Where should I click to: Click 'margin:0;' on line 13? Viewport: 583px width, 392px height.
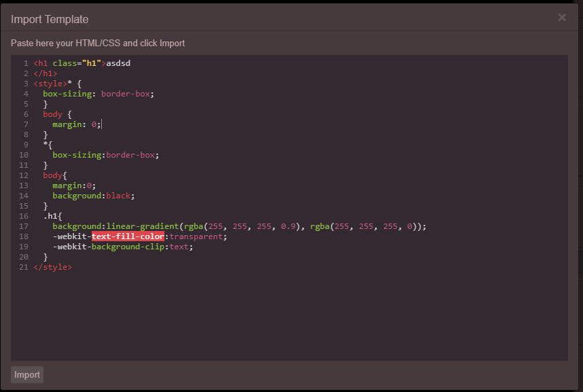tap(74, 185)
